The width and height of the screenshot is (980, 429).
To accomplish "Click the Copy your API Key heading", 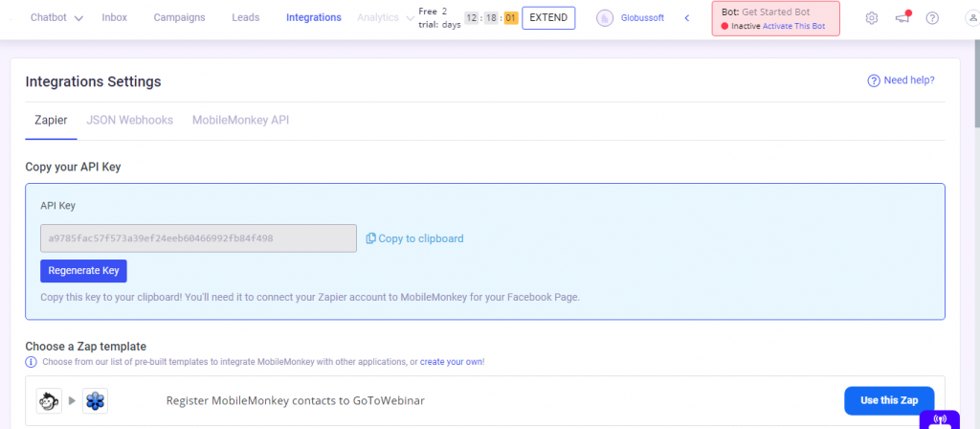I will pos(73,167).
